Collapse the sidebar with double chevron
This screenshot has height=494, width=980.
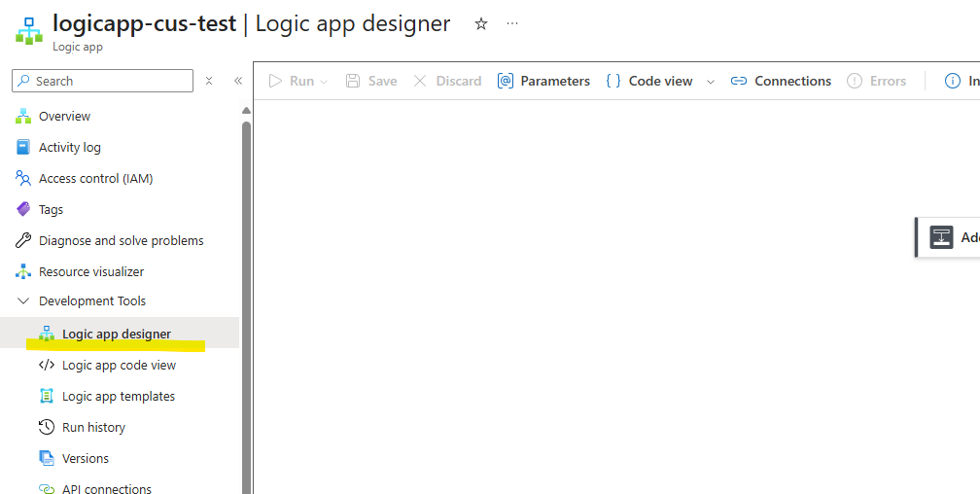[238, 81]
